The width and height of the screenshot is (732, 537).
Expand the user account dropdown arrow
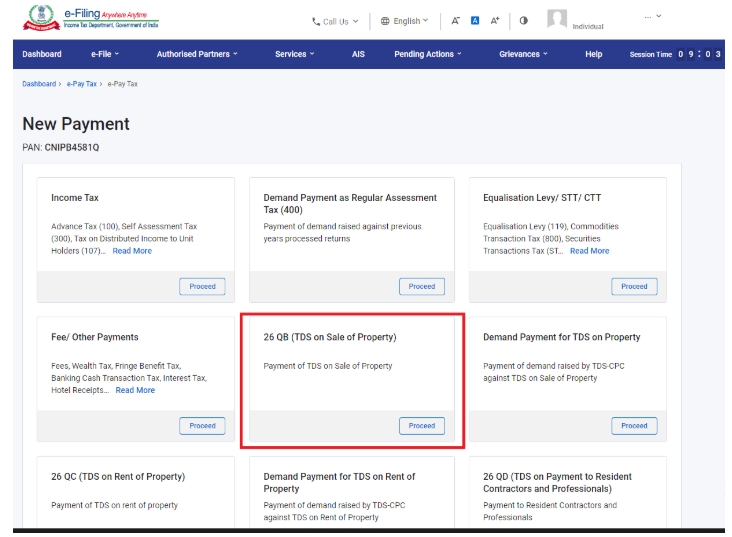(x=659, y=16)
